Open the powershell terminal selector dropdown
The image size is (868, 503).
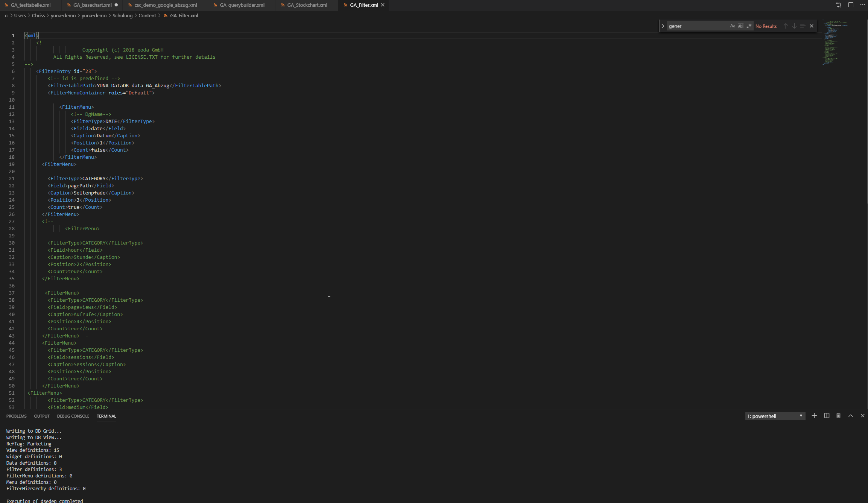coord(775,416)
